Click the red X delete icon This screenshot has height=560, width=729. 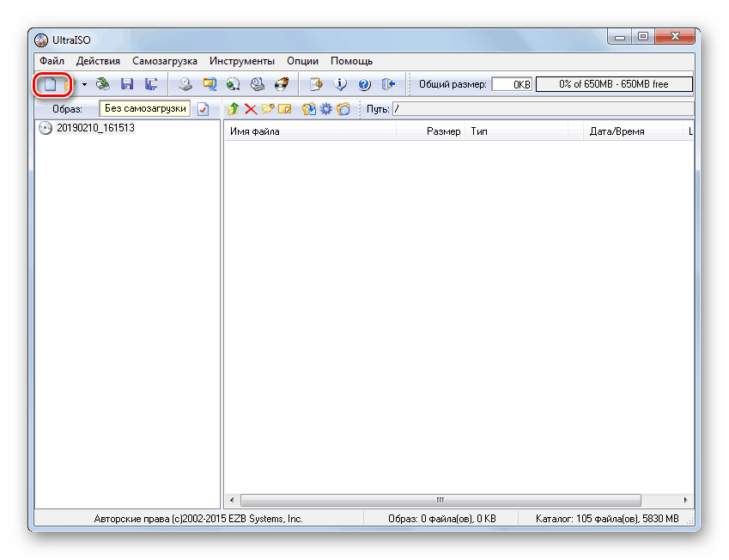251,109
